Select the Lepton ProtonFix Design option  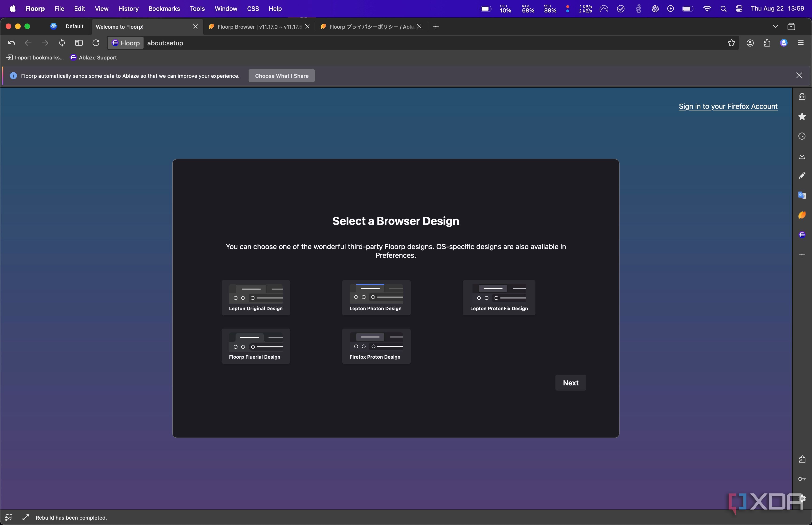[x=499, y=298]
